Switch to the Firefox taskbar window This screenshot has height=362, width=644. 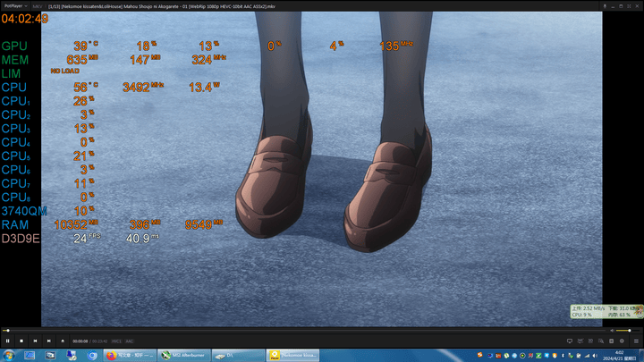[x=130, y=356]
